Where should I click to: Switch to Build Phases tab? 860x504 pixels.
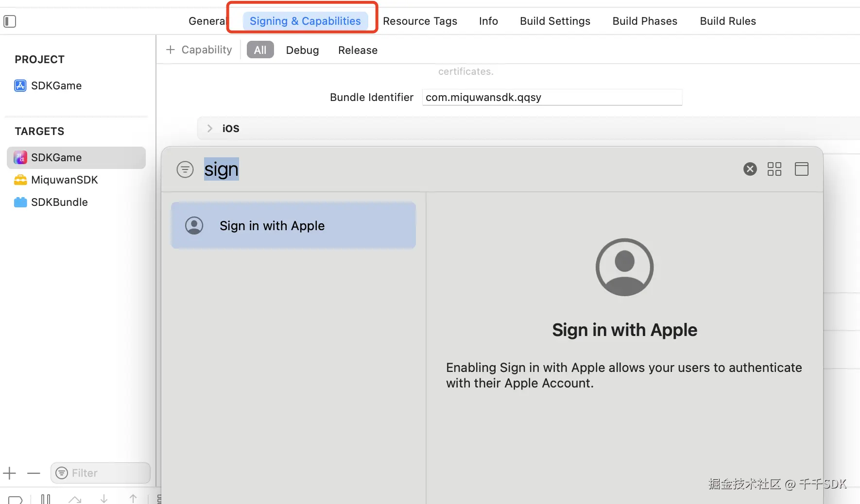coord(645,21)
